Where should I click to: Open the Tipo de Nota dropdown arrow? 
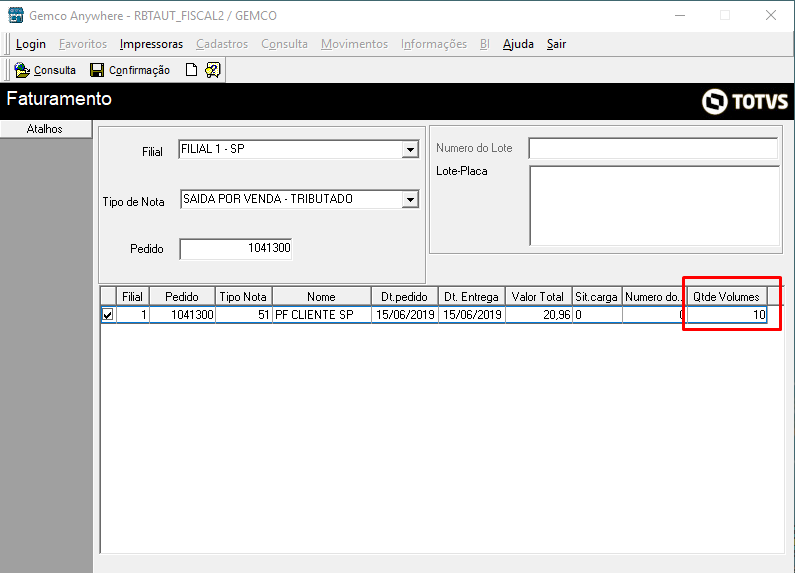click(x=410, y=200)
